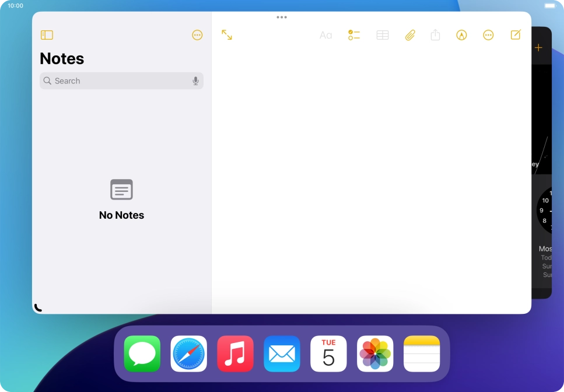The height and width of the screenshot is (392, 564).
Task: Open Messages from the Dock
Action: point(142,353)
